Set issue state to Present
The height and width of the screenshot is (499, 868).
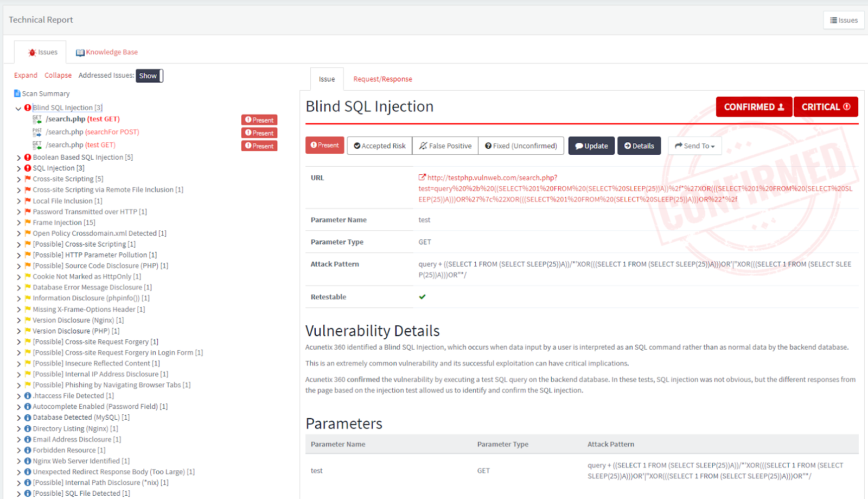click(x=324, y=146)
